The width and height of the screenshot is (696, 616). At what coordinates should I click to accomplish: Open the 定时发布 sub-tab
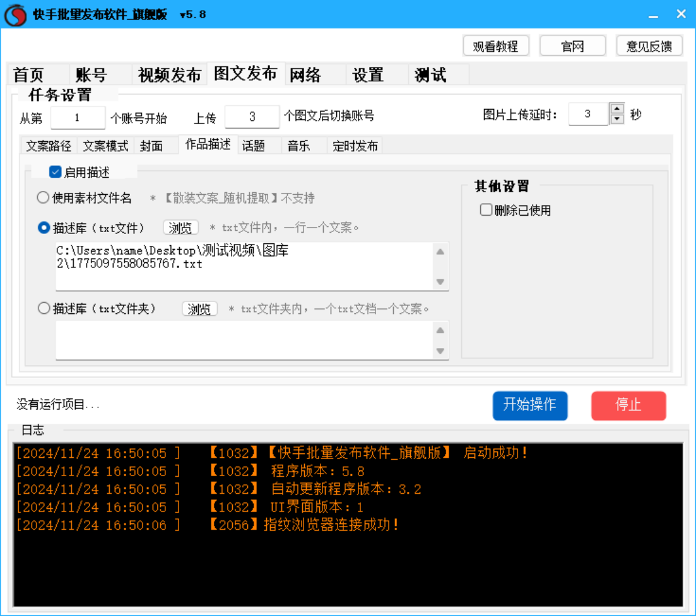[355, 146]
